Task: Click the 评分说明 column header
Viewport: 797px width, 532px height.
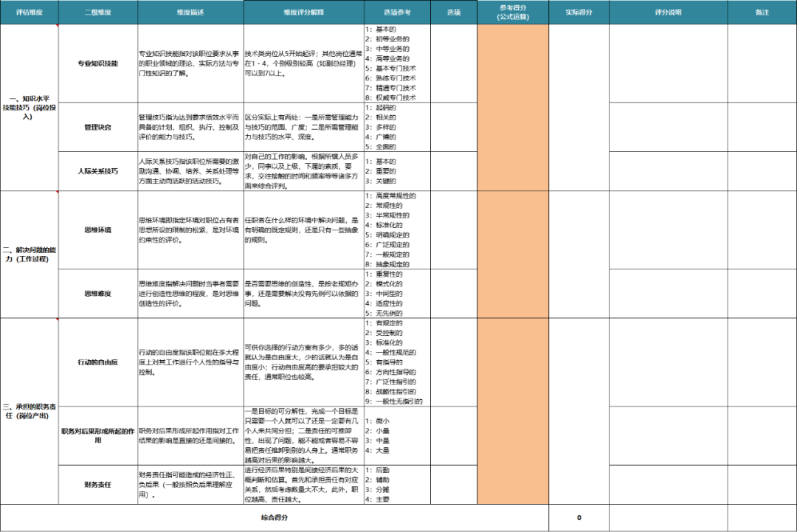Action: tap(669, 13)
